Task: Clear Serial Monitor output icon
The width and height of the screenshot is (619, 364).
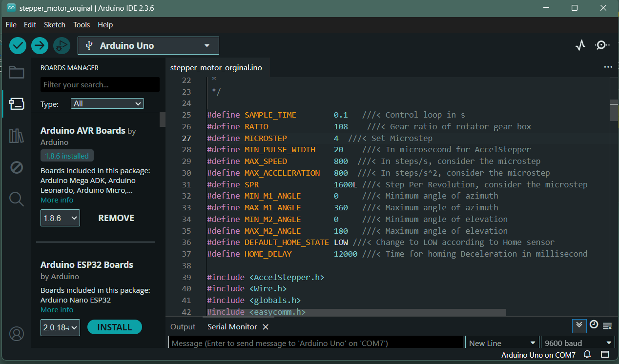Action: coord(607,325)
